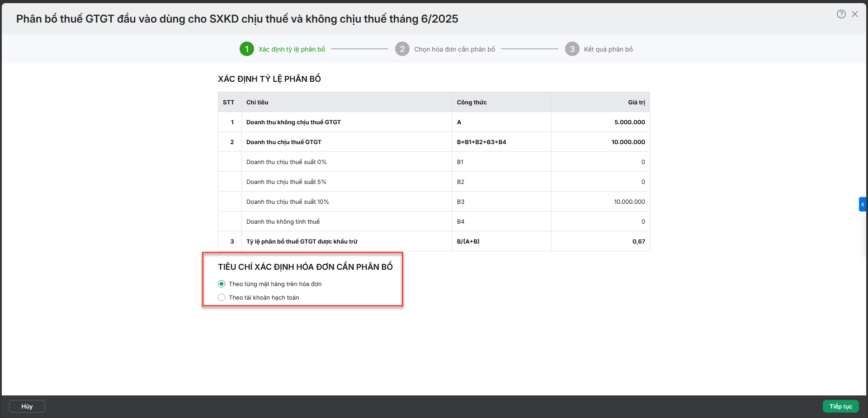This screenshot has width=868, height=418.
Task: Open the help question mark icon
Action: click(841, 14)
